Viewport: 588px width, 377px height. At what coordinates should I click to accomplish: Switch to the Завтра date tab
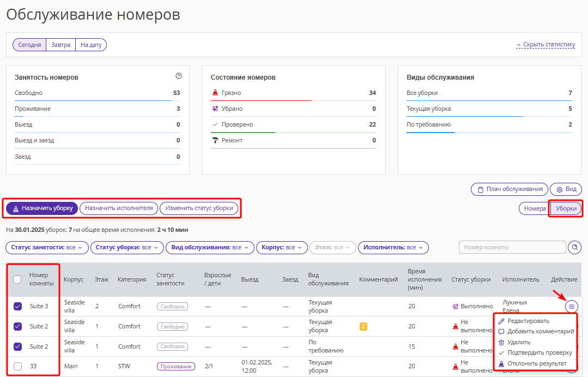pos(60,45)
